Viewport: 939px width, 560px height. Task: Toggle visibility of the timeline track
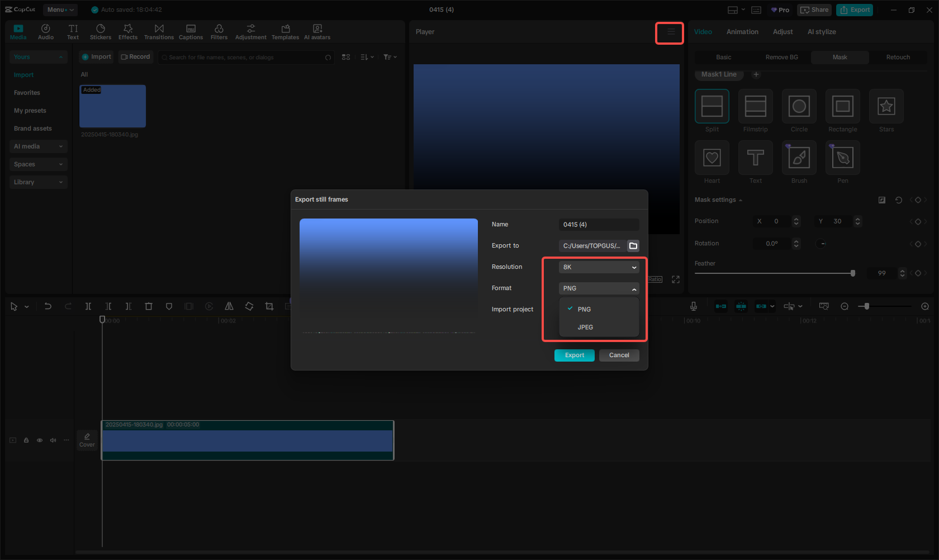coord(39,440)
